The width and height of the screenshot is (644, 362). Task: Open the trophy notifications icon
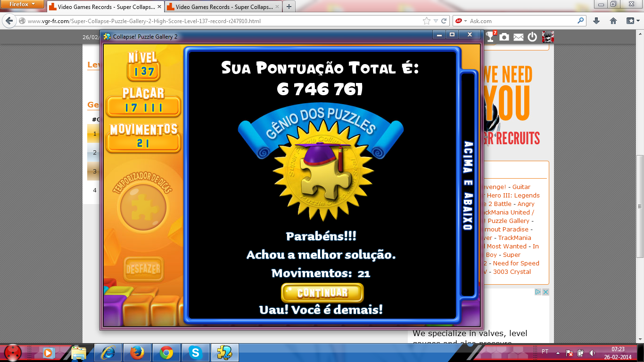coord(490,37)
